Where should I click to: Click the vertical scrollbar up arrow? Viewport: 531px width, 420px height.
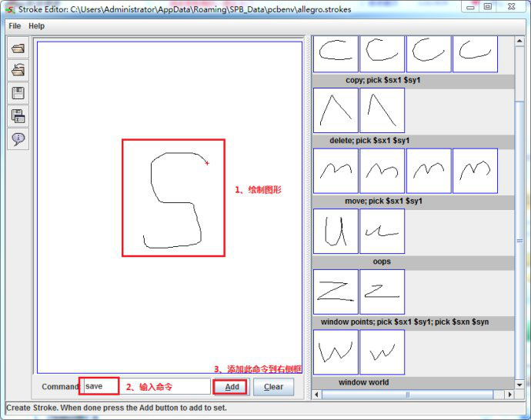[519, 41]
